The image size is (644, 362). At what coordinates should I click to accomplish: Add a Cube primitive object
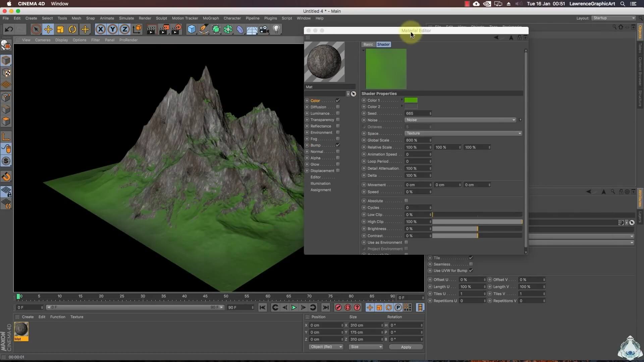coord(192,29)
